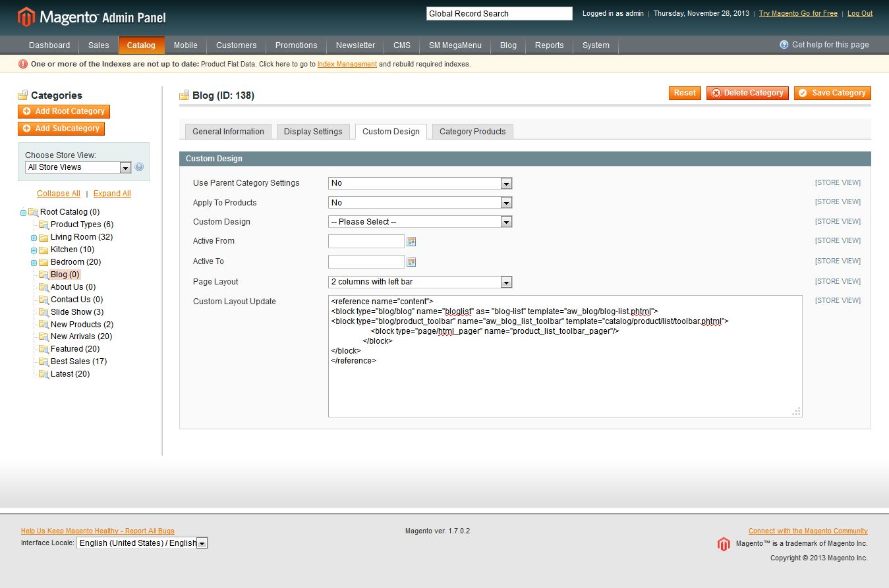This screenshot has height=588, width=889.
Task: Click the Slide Show folder icon
Action: pos(43,312)
